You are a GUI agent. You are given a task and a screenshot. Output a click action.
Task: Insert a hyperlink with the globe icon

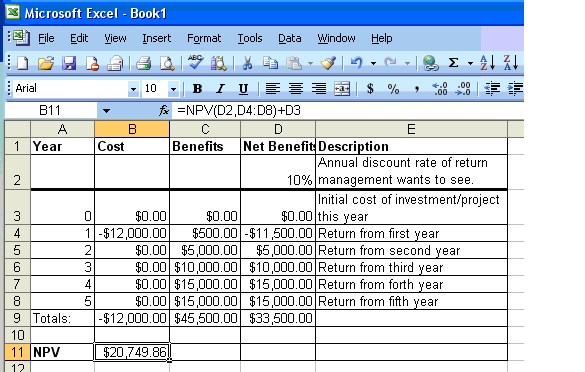430,63
